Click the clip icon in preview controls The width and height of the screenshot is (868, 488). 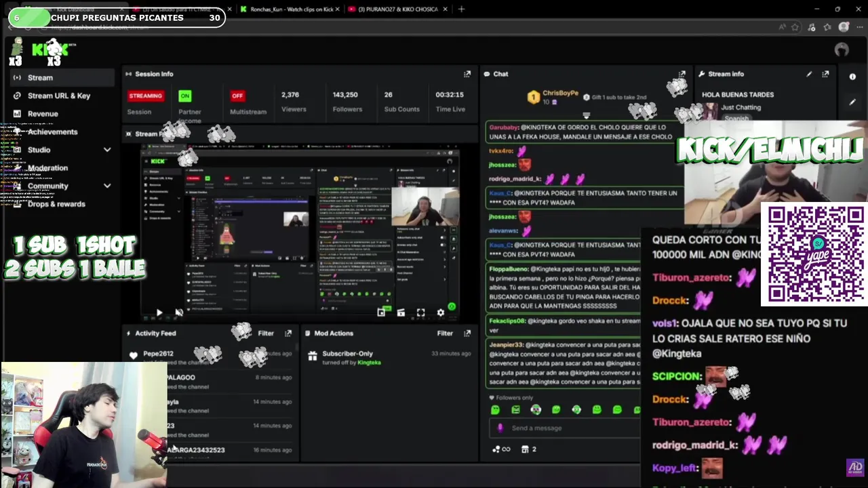(x=401, y=312)
